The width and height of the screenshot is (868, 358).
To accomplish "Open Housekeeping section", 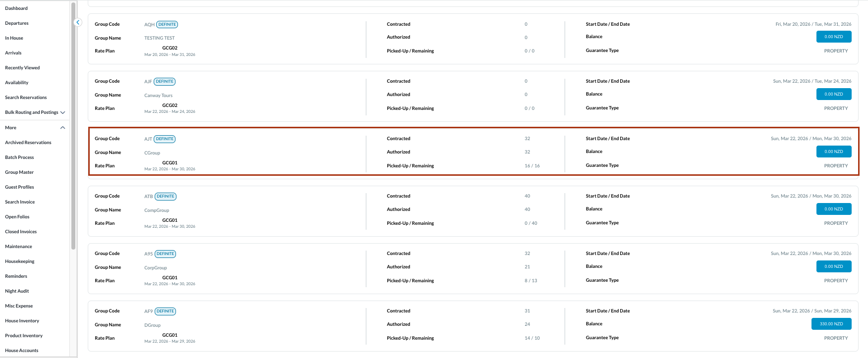I will click(x=20, y=261).
